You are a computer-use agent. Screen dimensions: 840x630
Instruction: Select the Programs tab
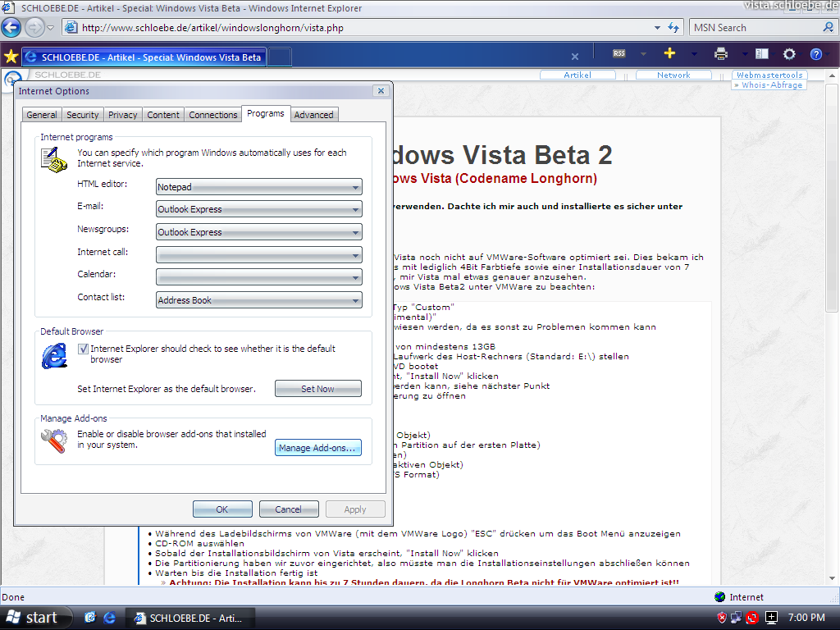click(266, 113)
